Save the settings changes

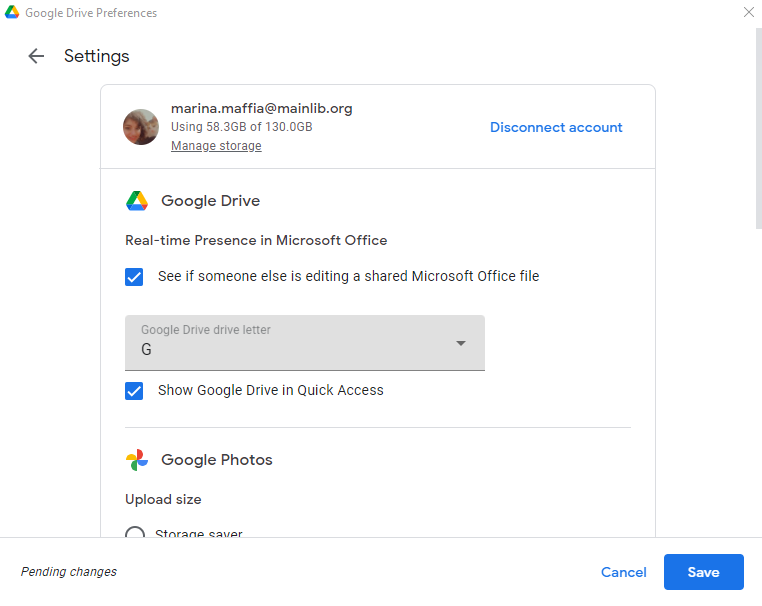tap(704, 572)
